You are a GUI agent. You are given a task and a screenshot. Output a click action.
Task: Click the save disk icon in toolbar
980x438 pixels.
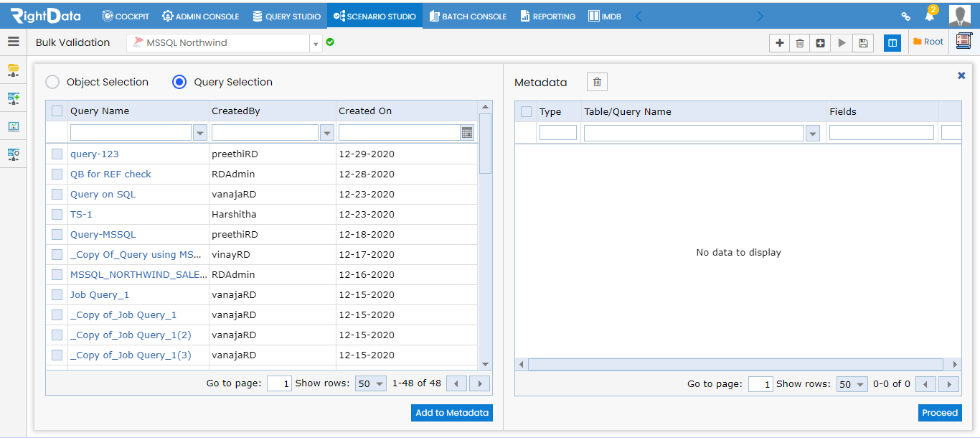pos(863,43)
